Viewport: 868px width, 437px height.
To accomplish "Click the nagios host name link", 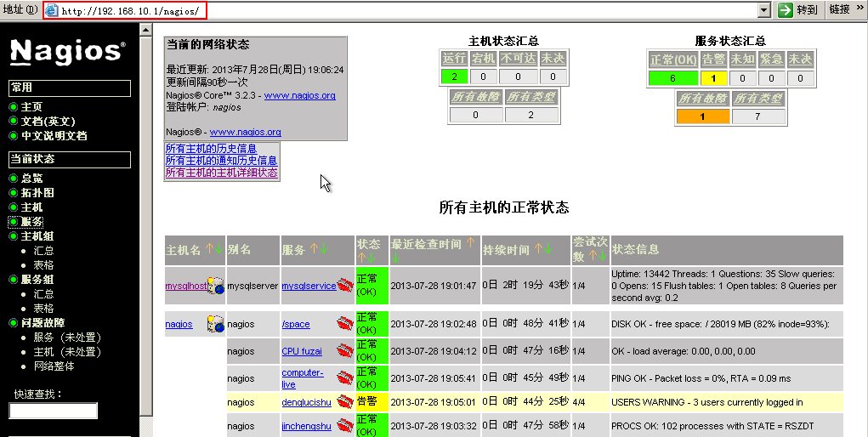I will click(179, 324).
